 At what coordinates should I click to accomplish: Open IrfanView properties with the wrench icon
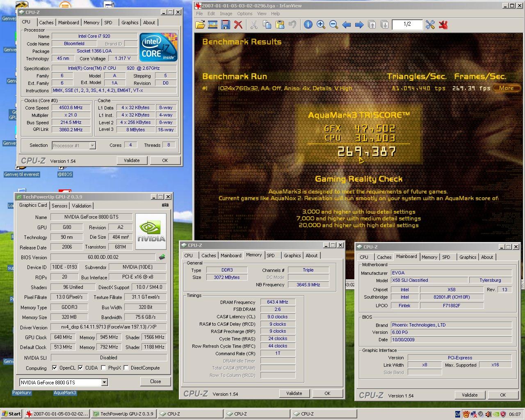[x=430, y=25]
